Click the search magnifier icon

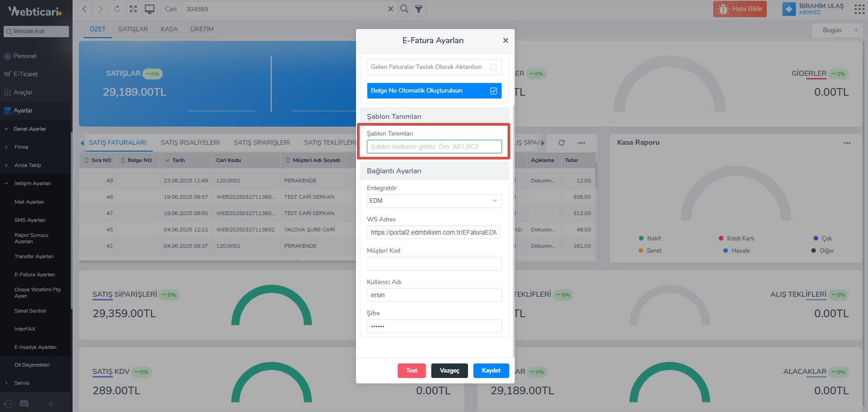click(404, 9)
